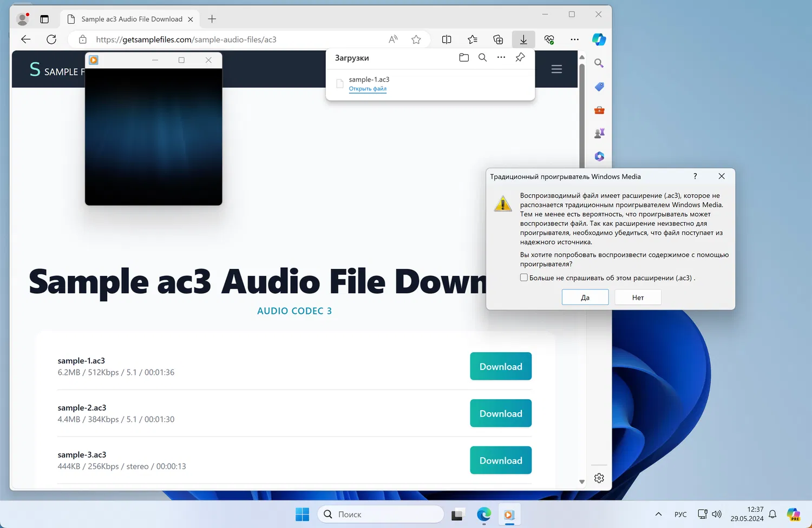Open Edge sidebar settings gear
The width and height of the screenshot is (812, 528).
(599, 478)
